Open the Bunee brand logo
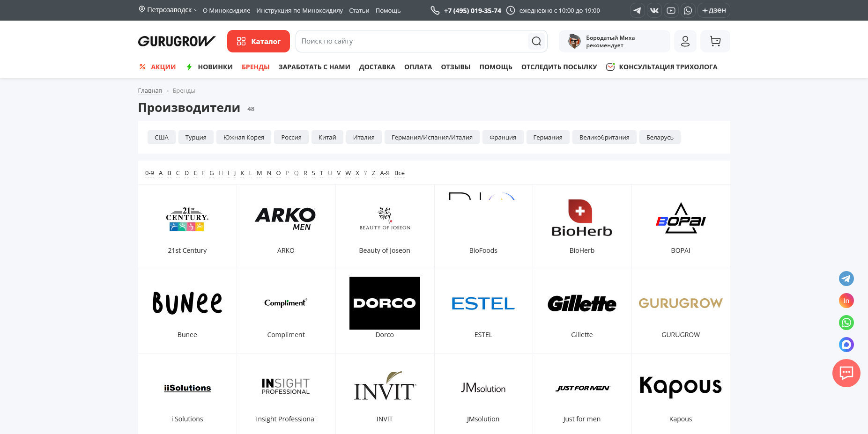The width and height of the screenshot is (868, 434). 187,303
